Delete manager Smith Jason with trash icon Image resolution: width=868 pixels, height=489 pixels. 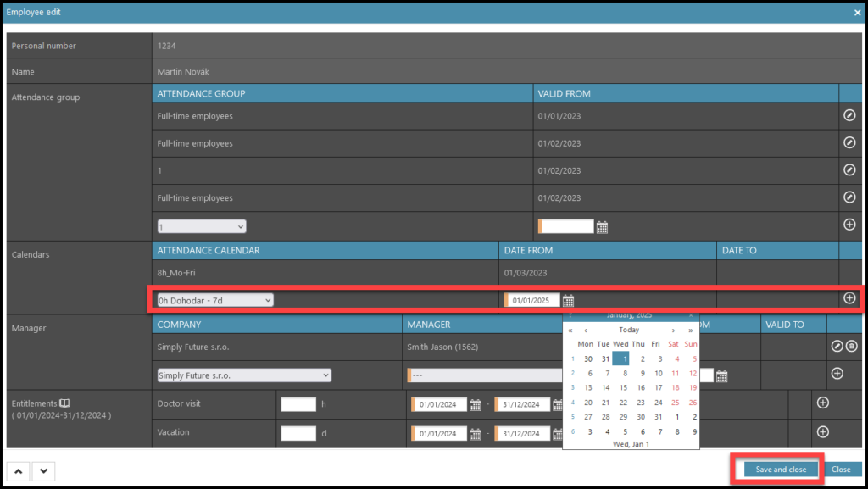[852, 346]
